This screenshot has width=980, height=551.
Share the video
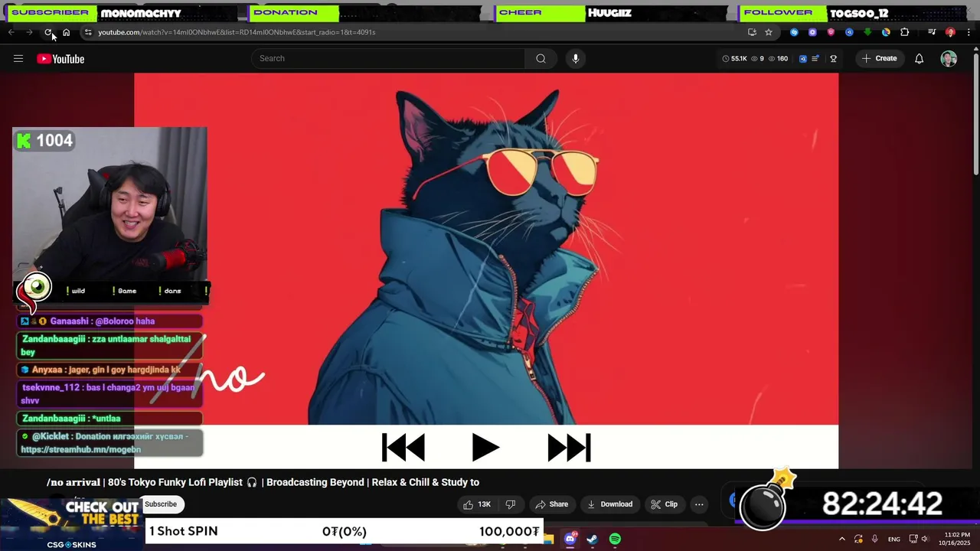pyautogui.click(x=551, y=504)
